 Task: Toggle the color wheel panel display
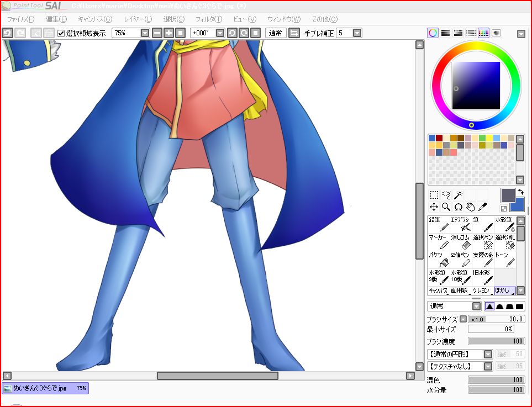[x=433, y=33]
